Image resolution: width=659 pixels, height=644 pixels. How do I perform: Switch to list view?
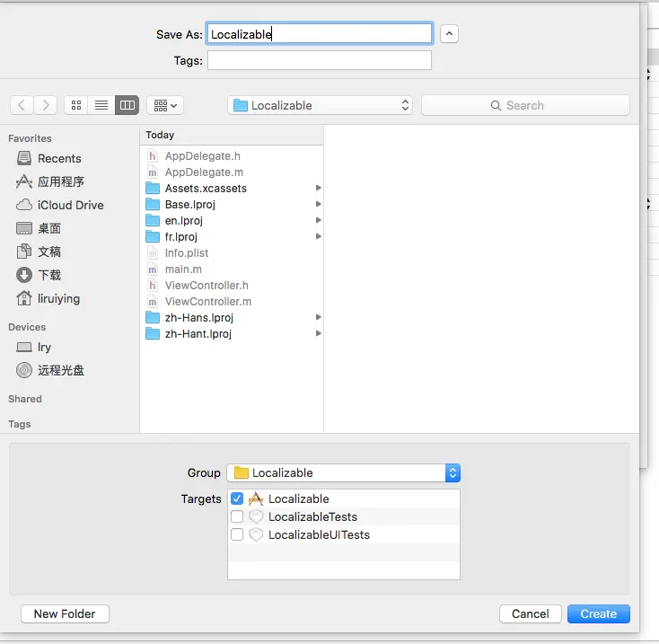tap(101, 105)
